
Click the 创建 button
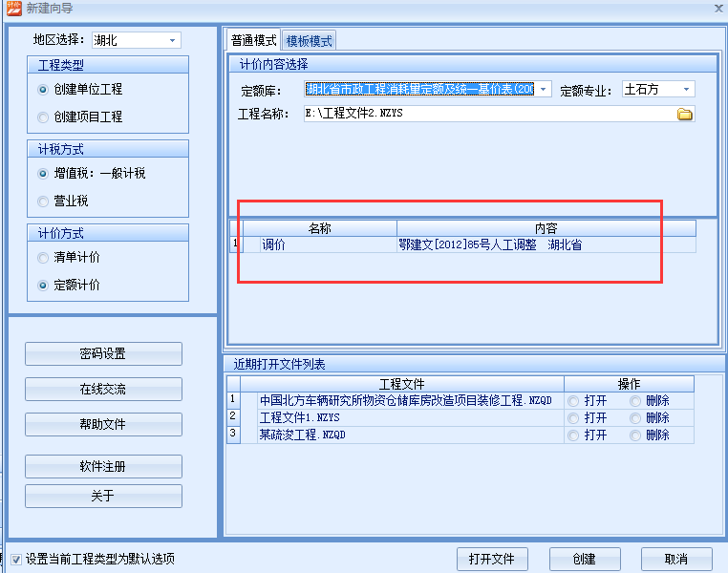[x=584, y=559]
